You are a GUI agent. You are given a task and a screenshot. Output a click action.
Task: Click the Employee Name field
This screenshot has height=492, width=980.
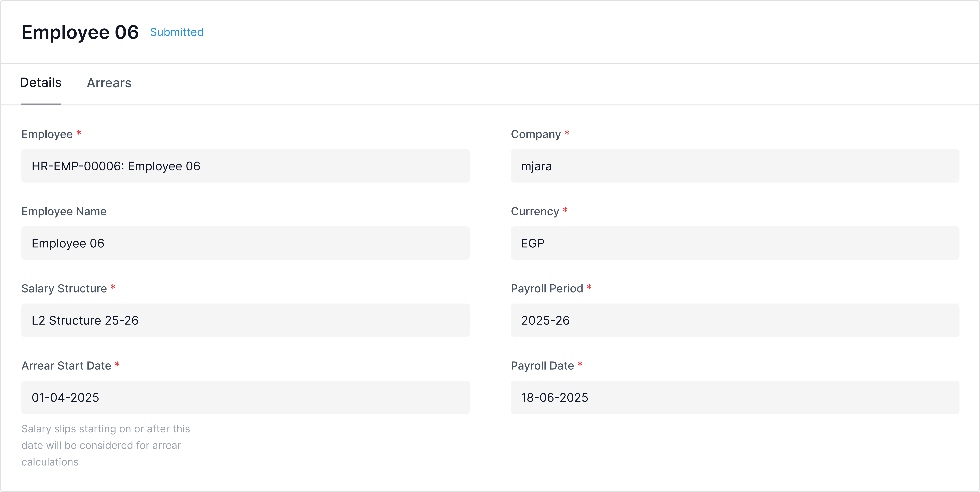coord(245,243)
